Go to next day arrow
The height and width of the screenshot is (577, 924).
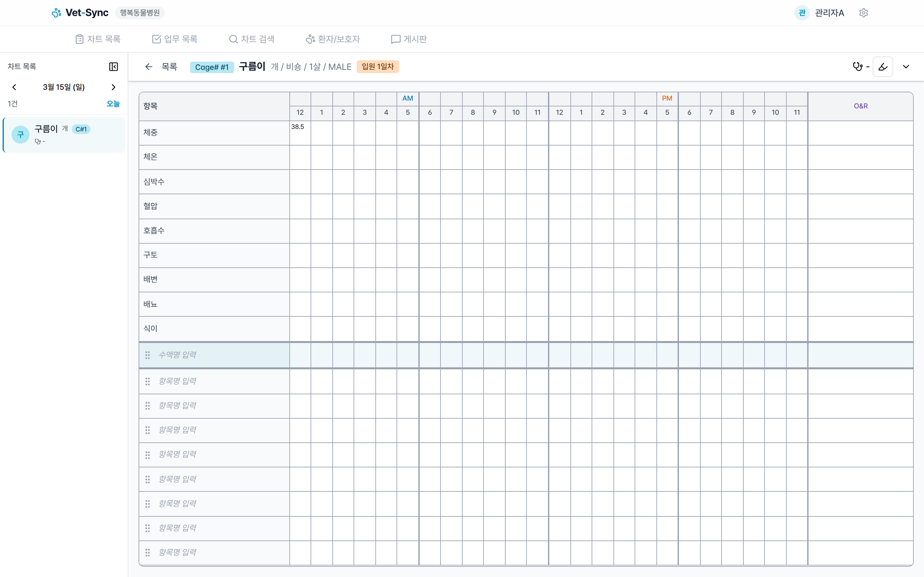coord(113,88)
